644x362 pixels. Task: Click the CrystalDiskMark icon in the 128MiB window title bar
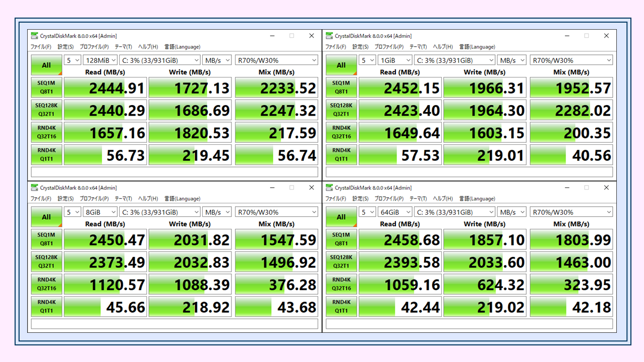34,36
